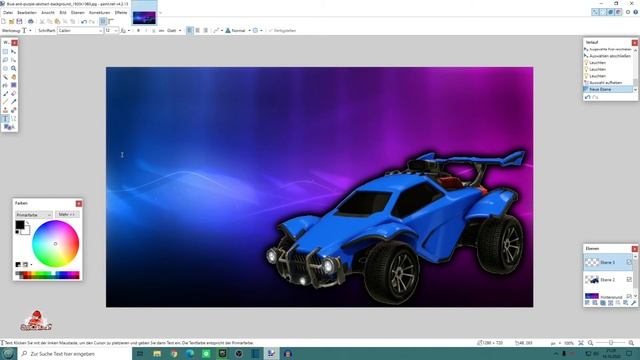The image size is (640, 360).
Task: Open the Effekte menu
Action: pos(121,13)
